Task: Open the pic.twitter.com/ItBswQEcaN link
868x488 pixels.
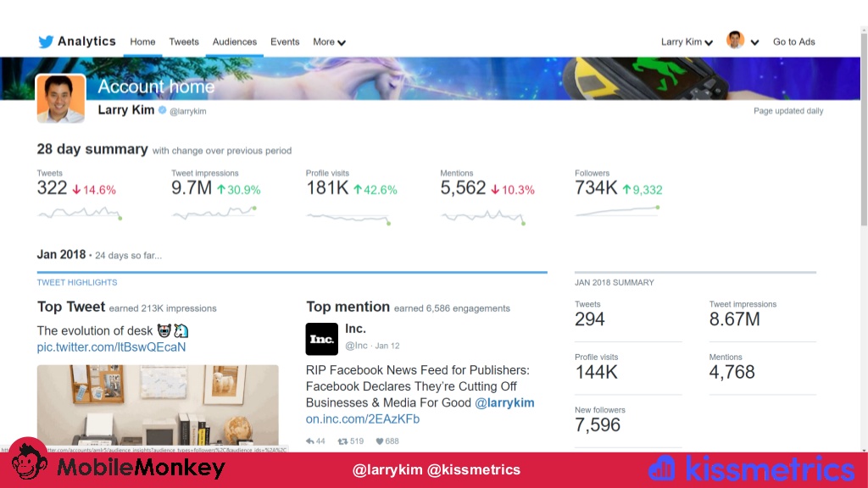Action: (111, 347)
